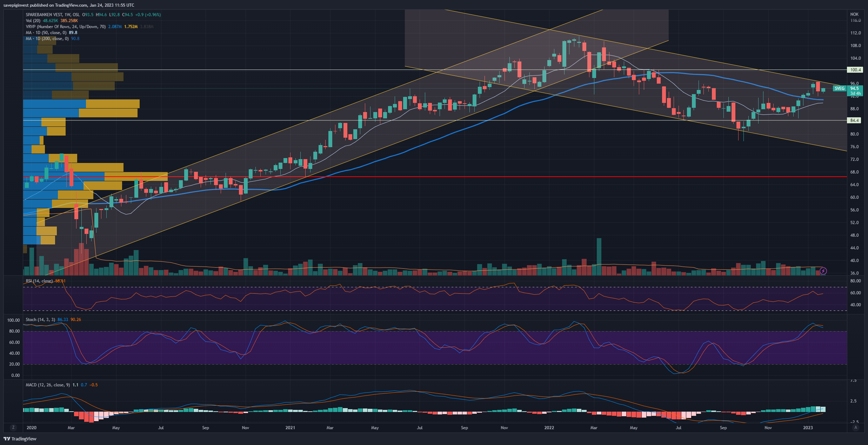Click the TradingView logo
Screen dimensions: 868x445
(x=20, y=439)
